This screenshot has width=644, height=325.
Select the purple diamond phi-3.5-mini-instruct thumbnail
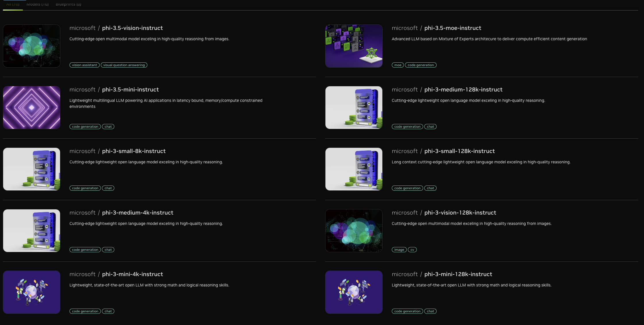click(x=32, y=108)
